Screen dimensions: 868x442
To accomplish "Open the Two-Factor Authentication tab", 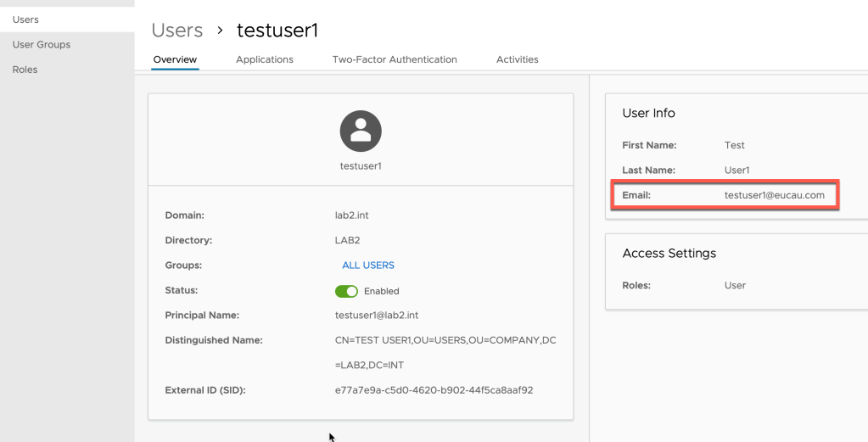I will (395, 59).
